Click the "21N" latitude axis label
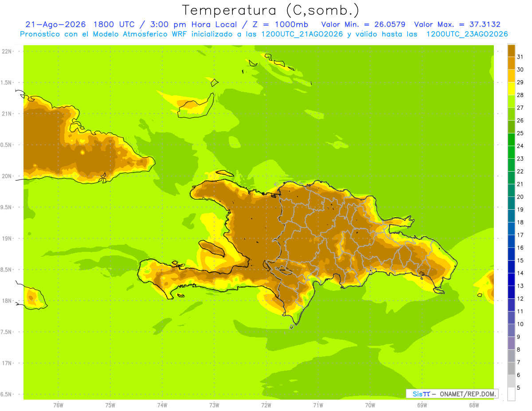The image size is (532, 411). point(7,114)
